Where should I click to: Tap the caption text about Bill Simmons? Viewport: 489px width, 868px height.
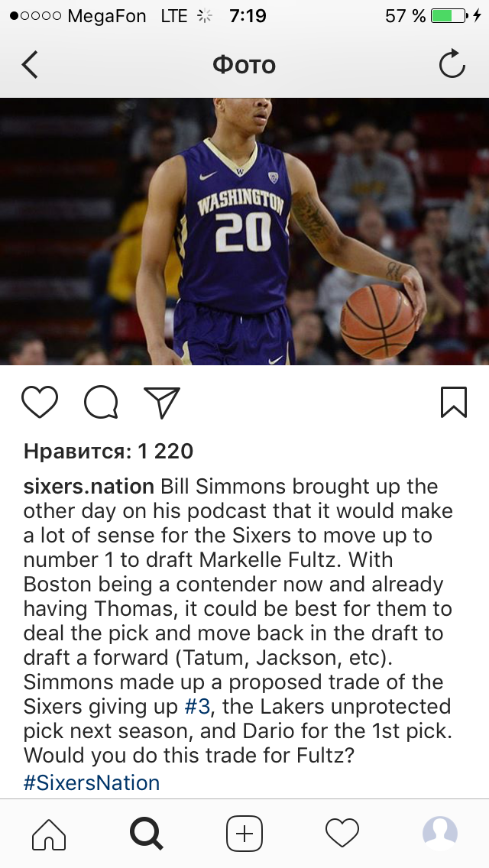pyautogui.click(x=238, y=620)
